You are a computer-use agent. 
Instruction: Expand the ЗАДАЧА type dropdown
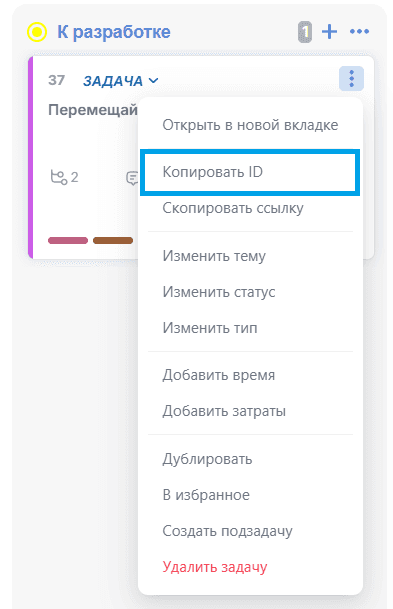[121, 81]
